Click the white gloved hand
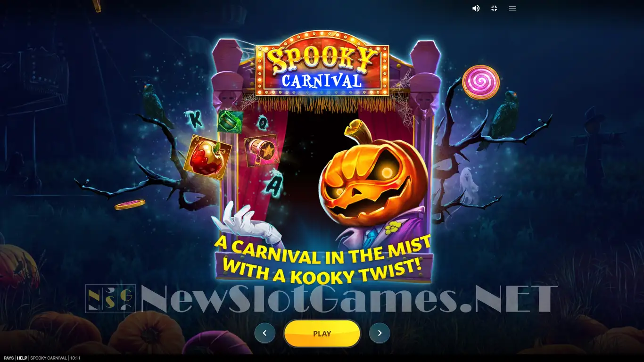This screenshot has width=644, height=362. (x=245, y=223)
